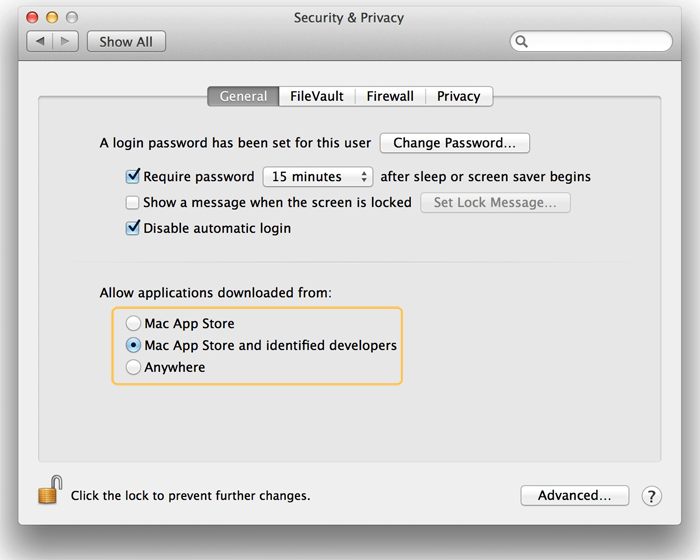
Task: Click the Show All button
Action: pyautogui.click(x=126, y=42)
